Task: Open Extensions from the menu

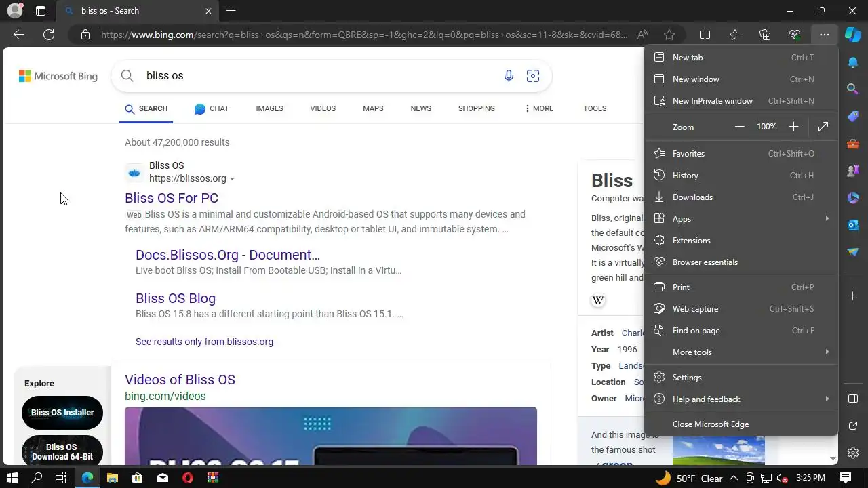Action: click(x=741, y=241)
